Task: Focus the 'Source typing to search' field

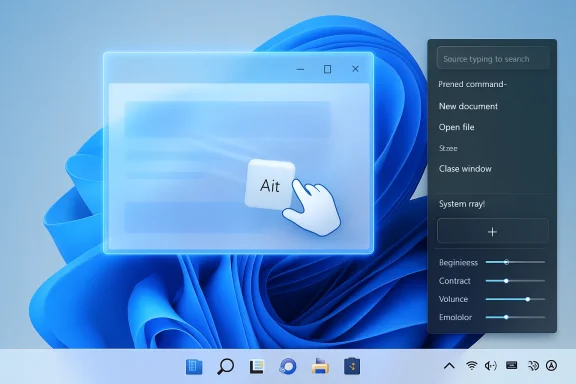Action: [x=493, y=59]
